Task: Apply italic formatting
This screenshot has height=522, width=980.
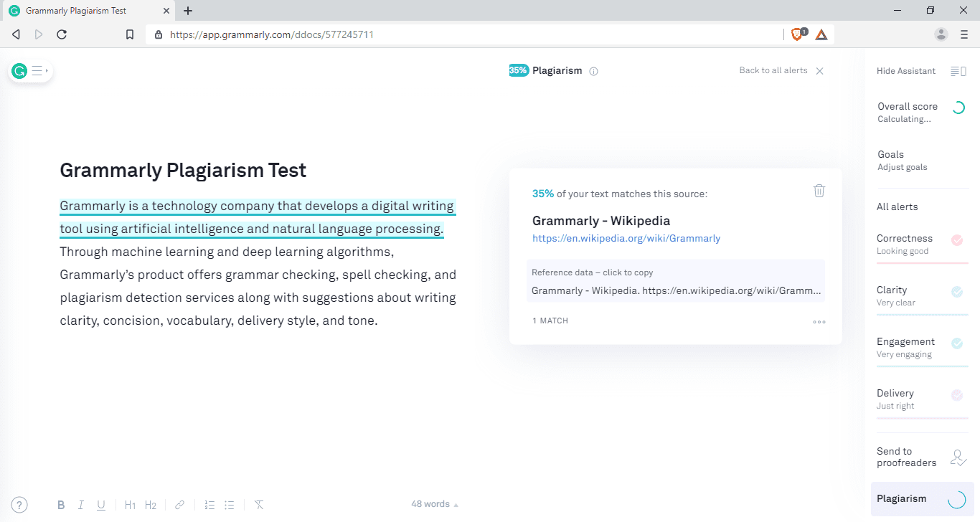Action: click(x=81, y=505)
